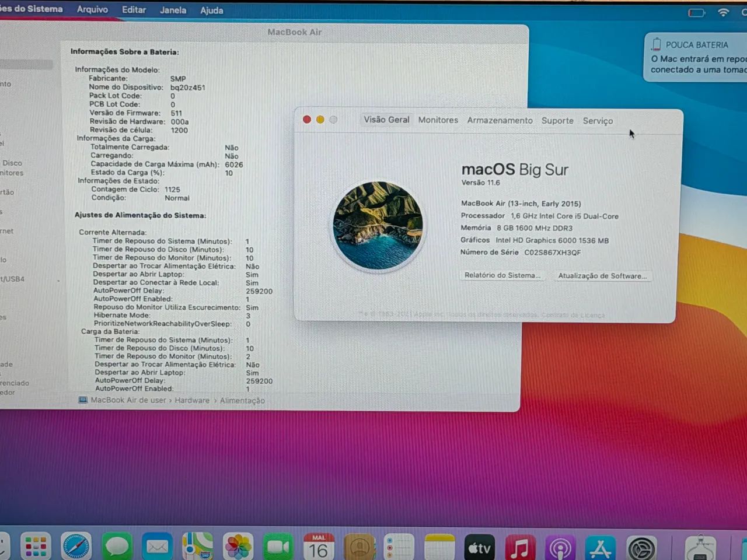Click the max charge capacity value 6026
Viewport: 747px width, 560px height.
pos(234,164)
